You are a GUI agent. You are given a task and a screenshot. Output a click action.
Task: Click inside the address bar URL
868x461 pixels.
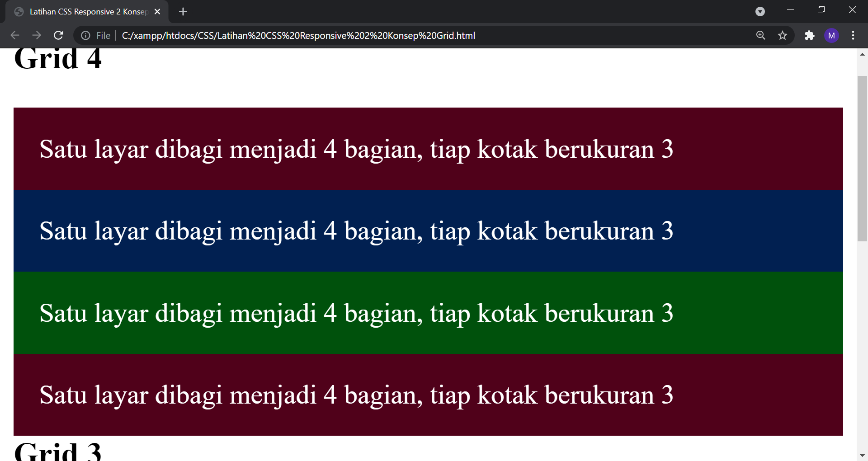[x=298, y=35]
